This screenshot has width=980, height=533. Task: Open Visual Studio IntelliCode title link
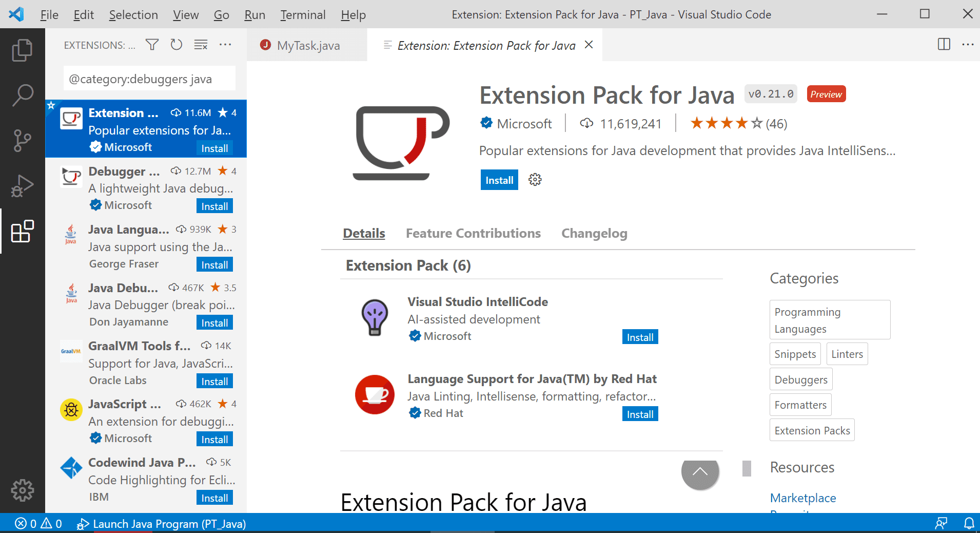[478, 301]
